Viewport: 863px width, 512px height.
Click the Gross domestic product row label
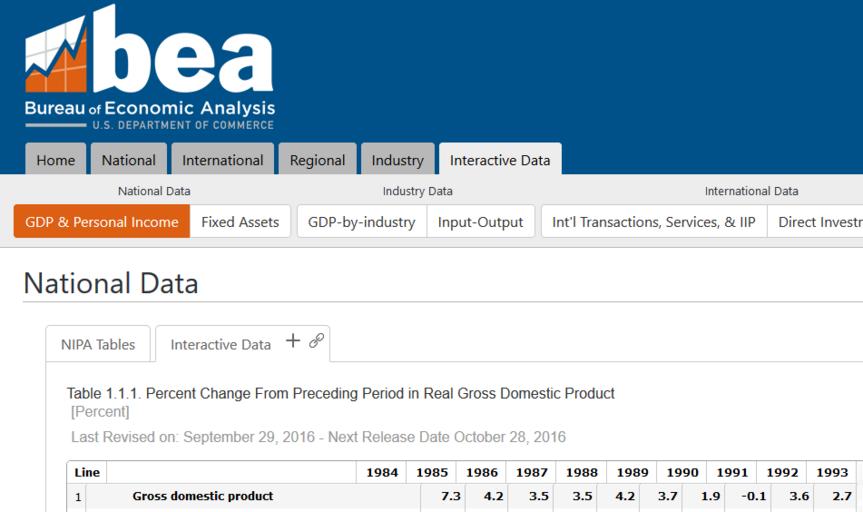[x=203, y=496]
